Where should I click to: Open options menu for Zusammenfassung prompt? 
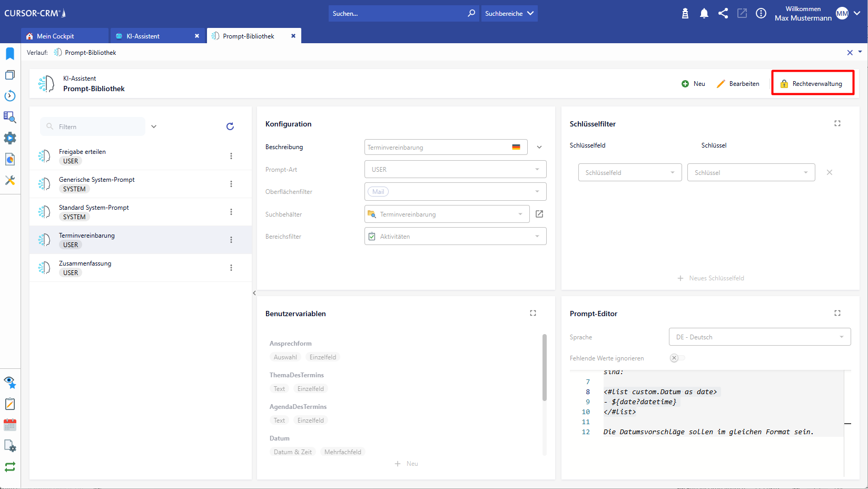[x=231, y=268]
